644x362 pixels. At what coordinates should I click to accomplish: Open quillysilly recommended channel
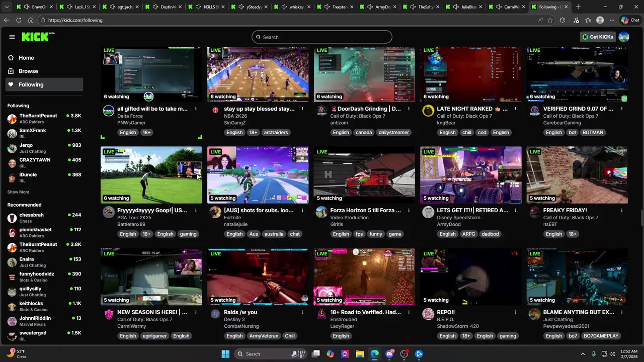pyautogui.click(x=44, y=292)
